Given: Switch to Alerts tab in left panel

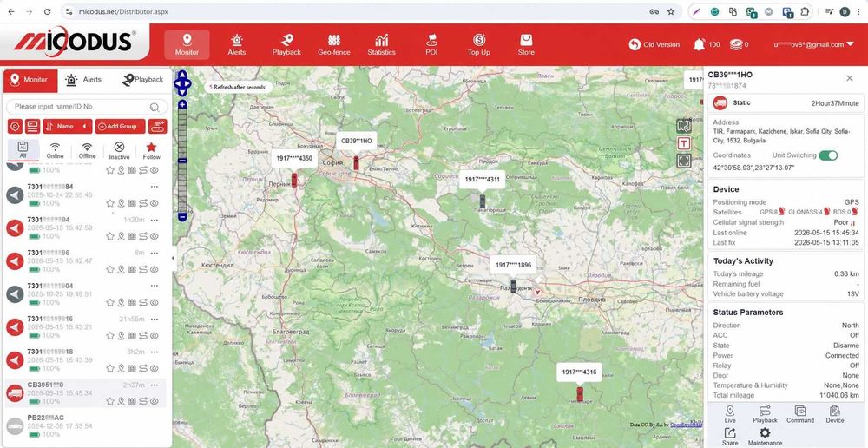Looking at the screenshot, I should (83, 80).
